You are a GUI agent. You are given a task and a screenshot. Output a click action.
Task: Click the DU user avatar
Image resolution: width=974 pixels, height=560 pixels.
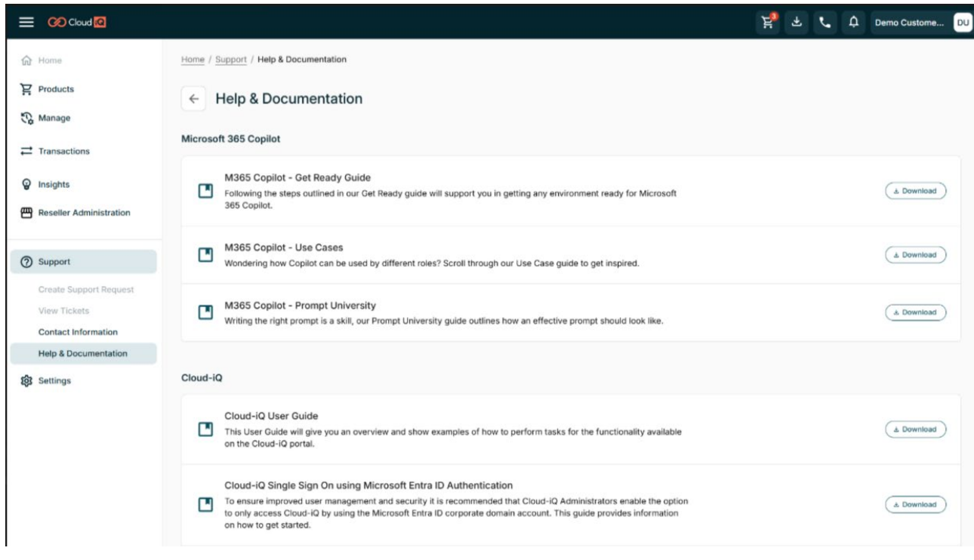(963, 23)
